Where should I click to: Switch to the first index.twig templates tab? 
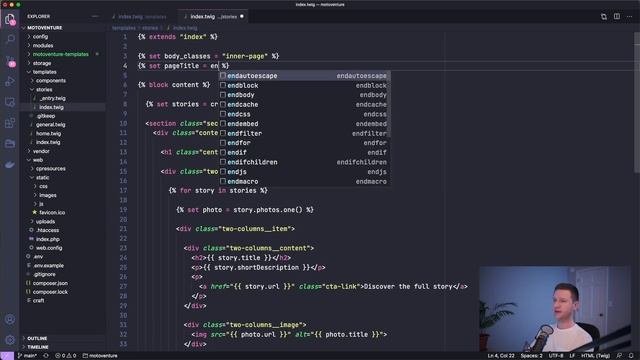tap(142, 17)
